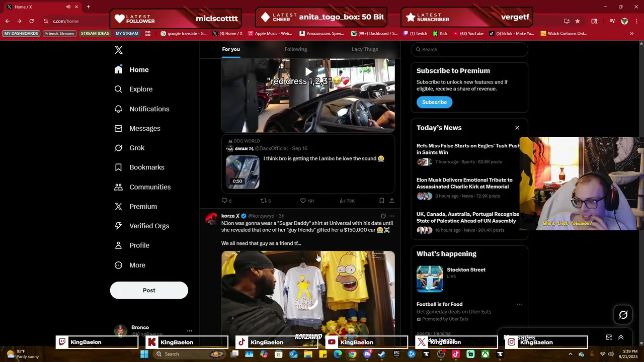Expand the Messages drawer
This screenshot has width=644, height=362.
click(621, 337)
